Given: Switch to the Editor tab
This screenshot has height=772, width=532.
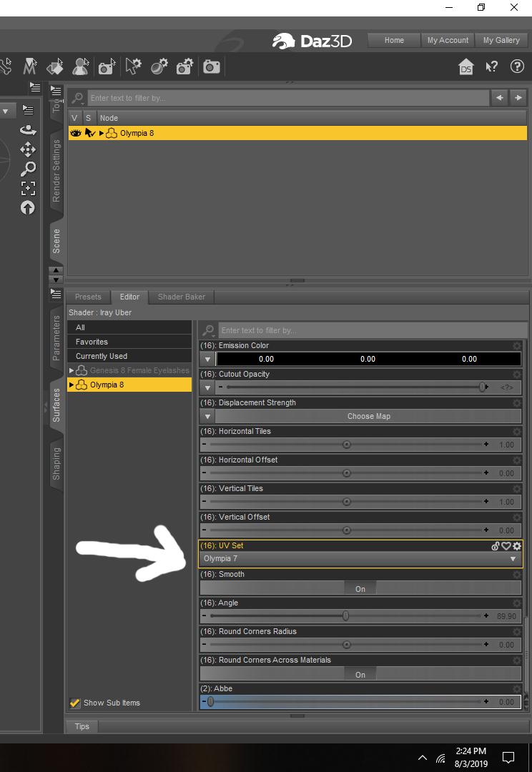Looking at the screenshot, I should coord(129,297).
